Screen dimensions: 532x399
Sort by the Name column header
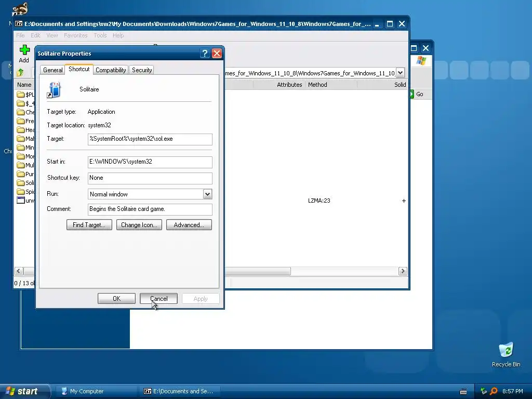24,85
